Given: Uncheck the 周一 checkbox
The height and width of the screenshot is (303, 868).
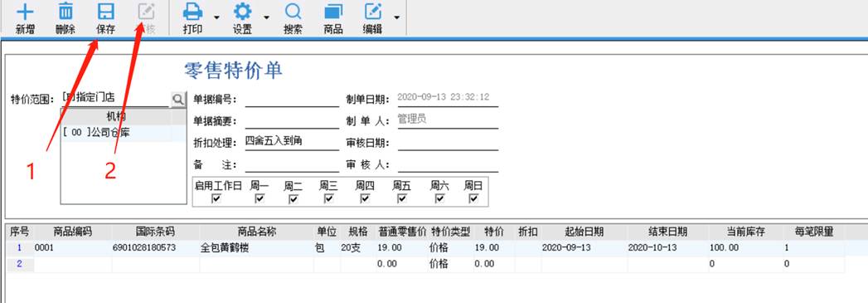Looking at the screenshot, I should pyautogui.click(x=259, y=198).
